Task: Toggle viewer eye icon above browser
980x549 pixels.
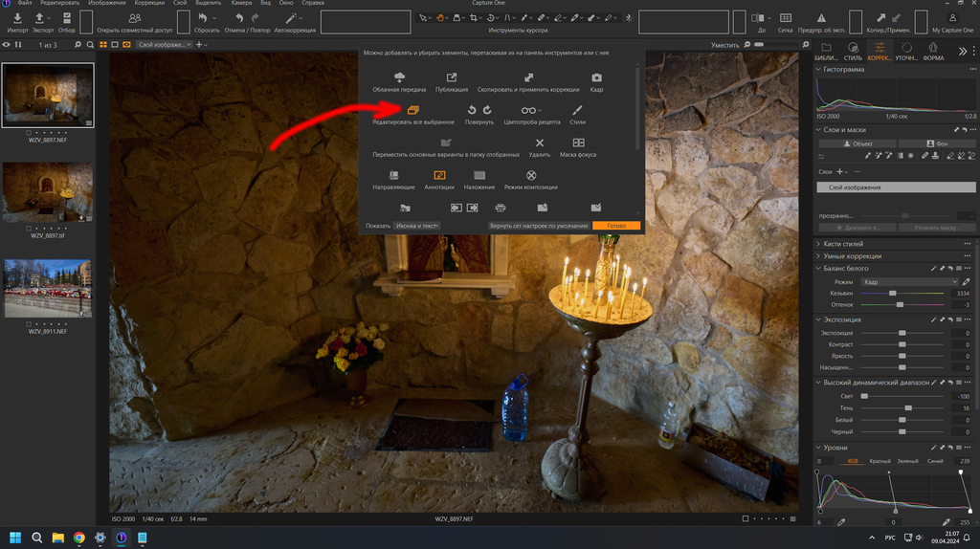Action: point(7,44)
